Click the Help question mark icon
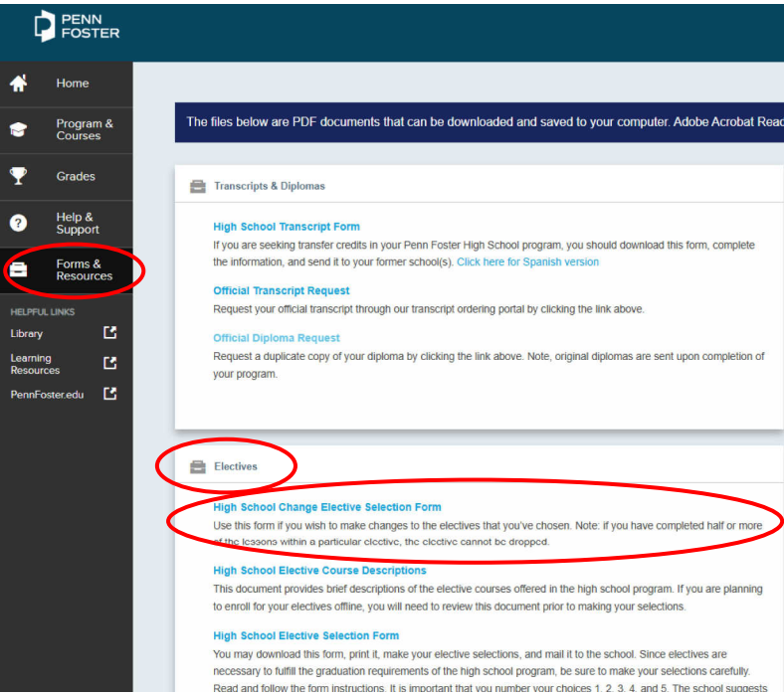784x696 pixels. [19, 224]
